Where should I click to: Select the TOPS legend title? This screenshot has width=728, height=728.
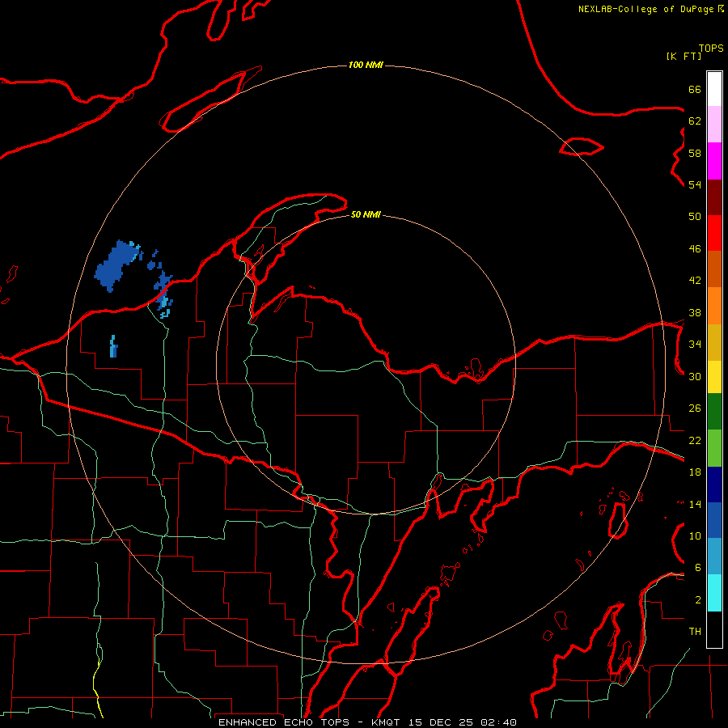pos(711,49)
